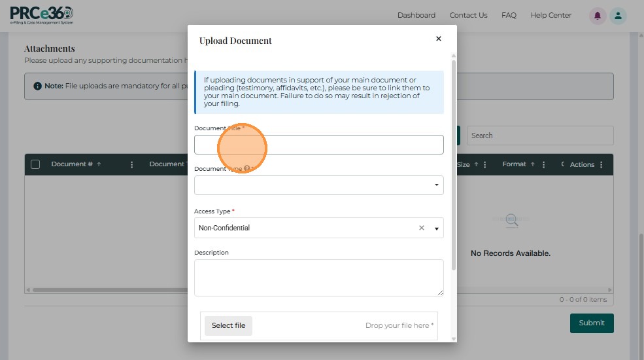Click the 'Drop your file here' area
The height and width of the screenshot is (360, 644).
[x=399, y=325]
